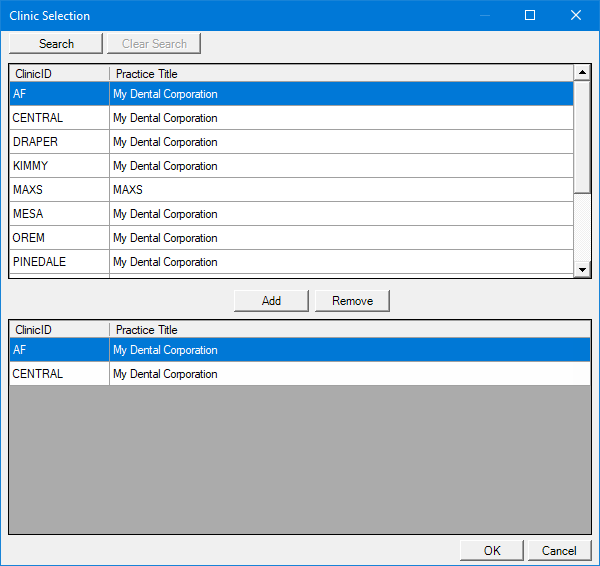600x566 pixels.
Task: Click the upper list scrollbar thumb
Action: pyautogui.click(x=582, y=135)
